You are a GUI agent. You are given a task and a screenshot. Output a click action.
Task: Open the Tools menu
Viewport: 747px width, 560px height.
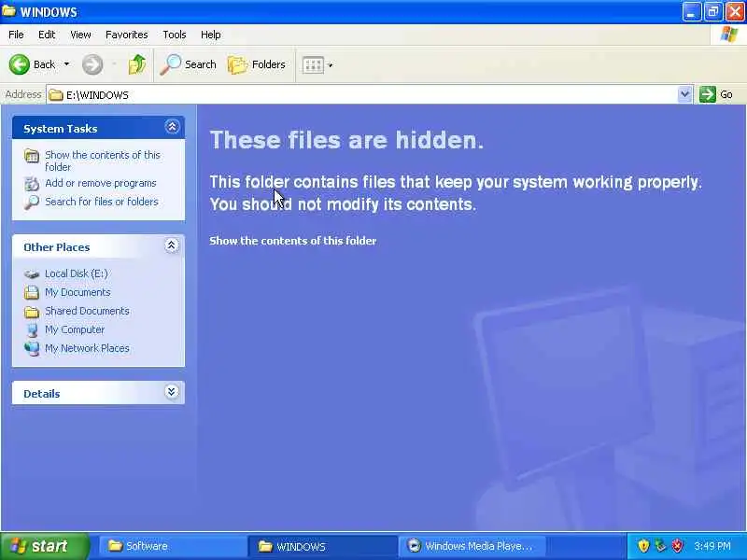(175, 35)
